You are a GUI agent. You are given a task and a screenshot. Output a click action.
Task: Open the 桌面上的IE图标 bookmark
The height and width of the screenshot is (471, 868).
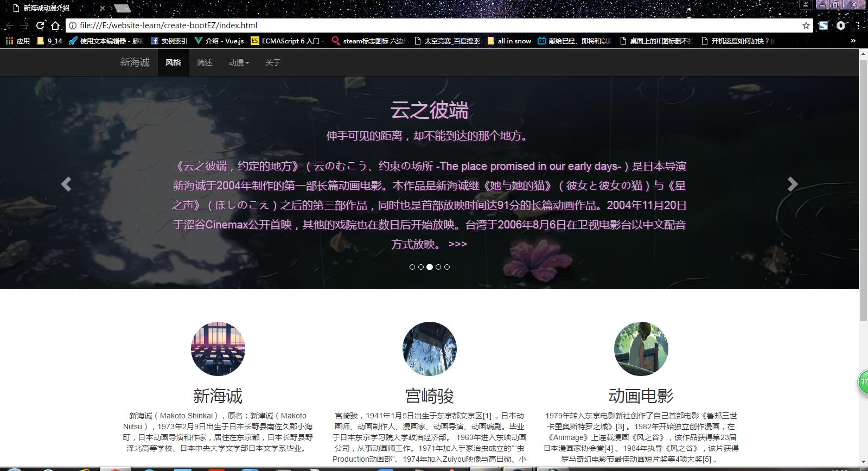pos(656,41)
